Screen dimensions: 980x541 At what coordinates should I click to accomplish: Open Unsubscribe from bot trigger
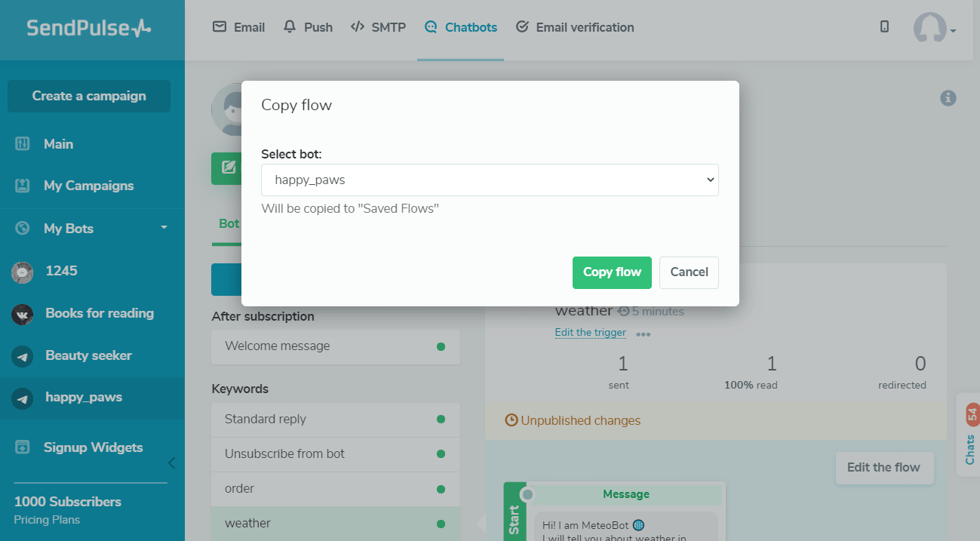click(x=336, y=454)
